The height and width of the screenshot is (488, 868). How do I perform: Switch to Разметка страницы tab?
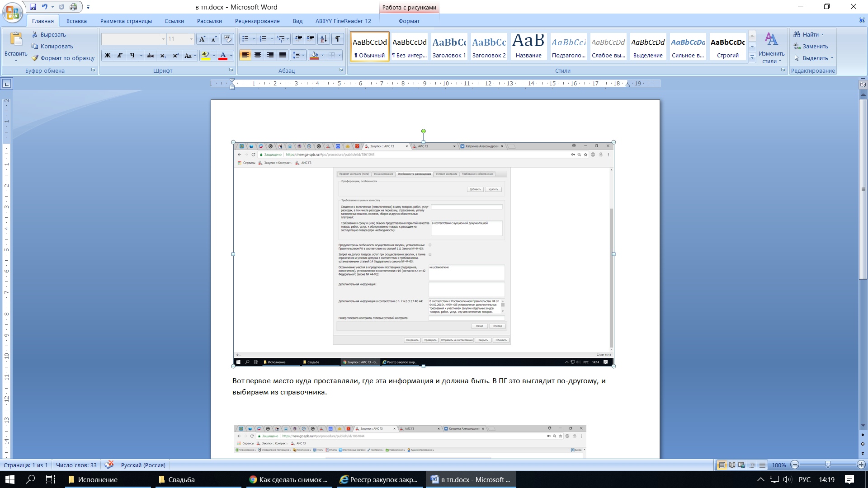pos(126,21)
